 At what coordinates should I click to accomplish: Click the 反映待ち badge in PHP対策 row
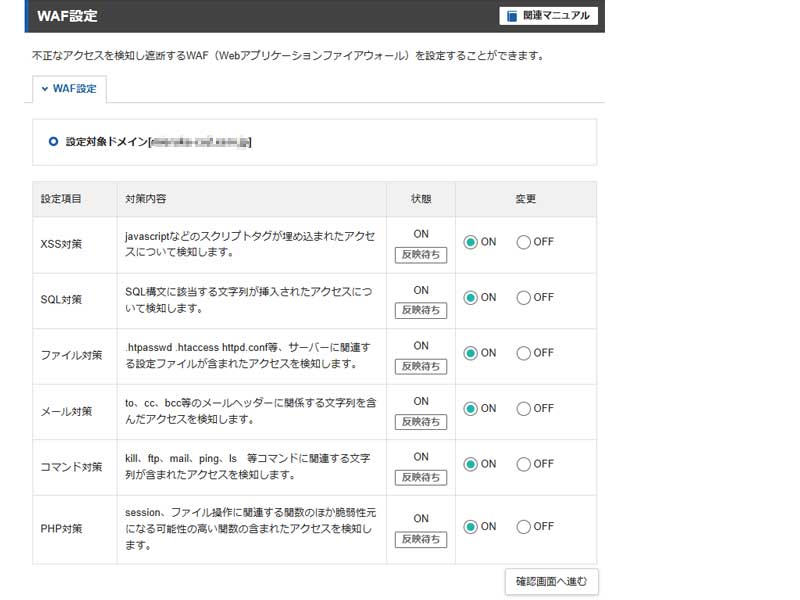point(421,539)
